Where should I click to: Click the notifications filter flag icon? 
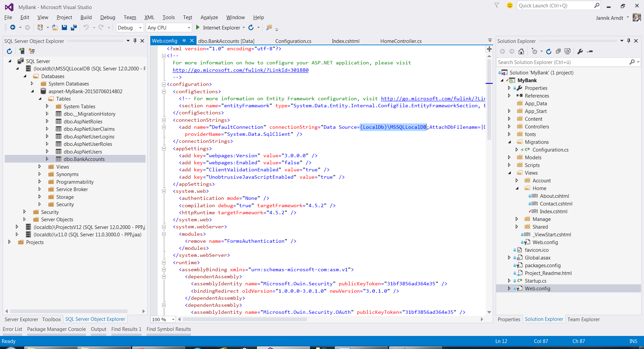click(x=497, y=5)
